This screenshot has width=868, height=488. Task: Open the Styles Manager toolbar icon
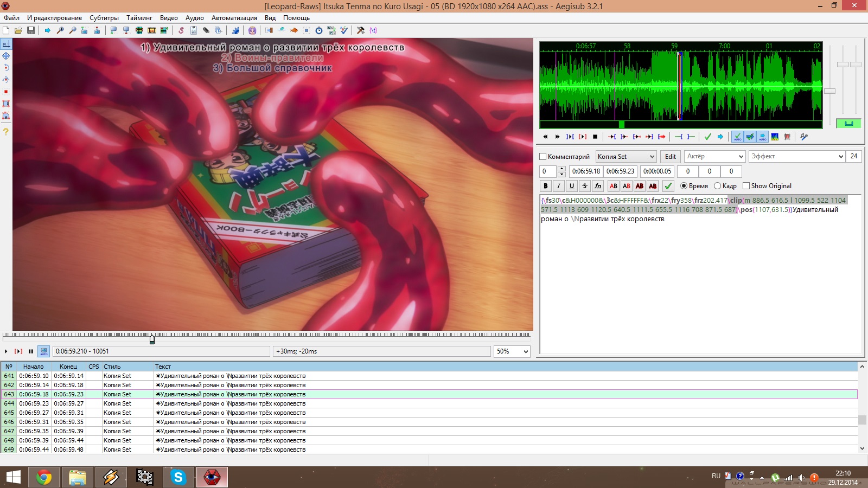[x=181, y=30]
